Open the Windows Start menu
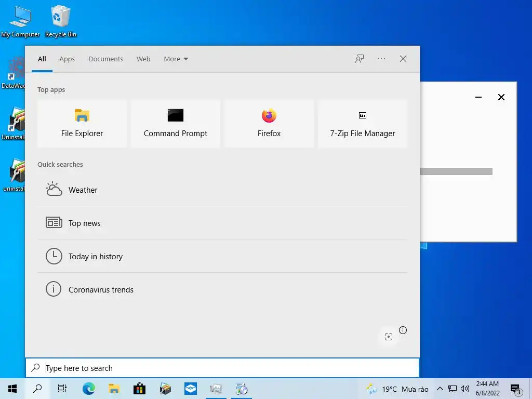This screenshot has width=532, height=399. click(12, 389)
